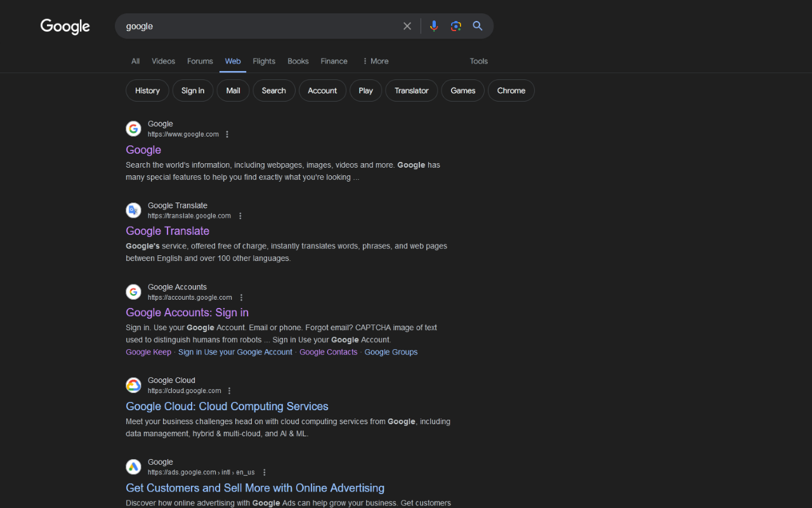Toggle the Translator filter chip
Screen dimensions: 812x508
pyautogui.click(x=411, y=90)
